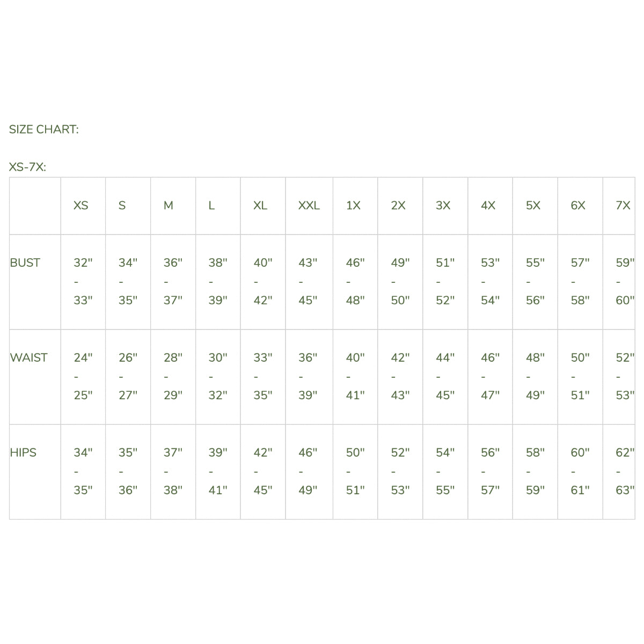Click bust cell for size XXL
The image size is (644, 644).
(308, 281)
